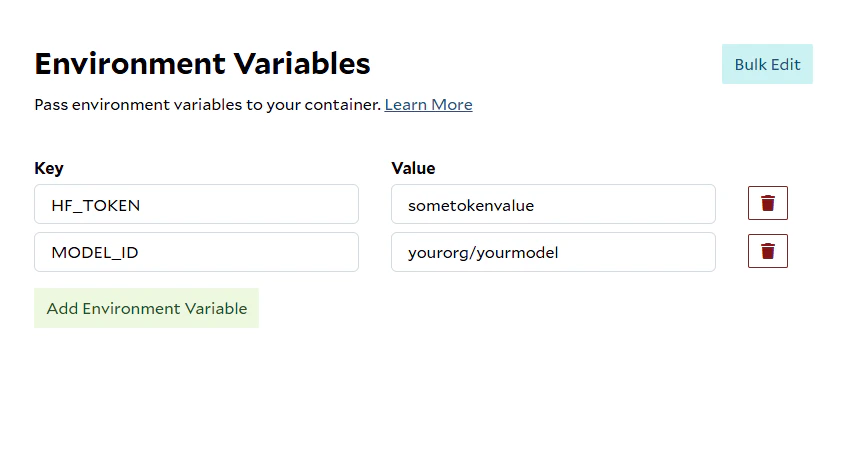Focus the MODEL_ID key field
The image size is (850, 471).
[x=196, y=252]
